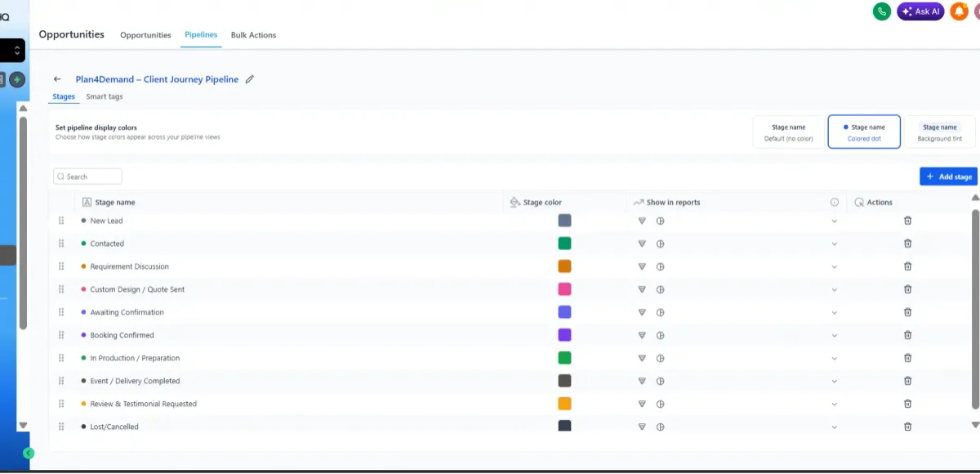Change the New Lead gray color swatch

[564, 221]
